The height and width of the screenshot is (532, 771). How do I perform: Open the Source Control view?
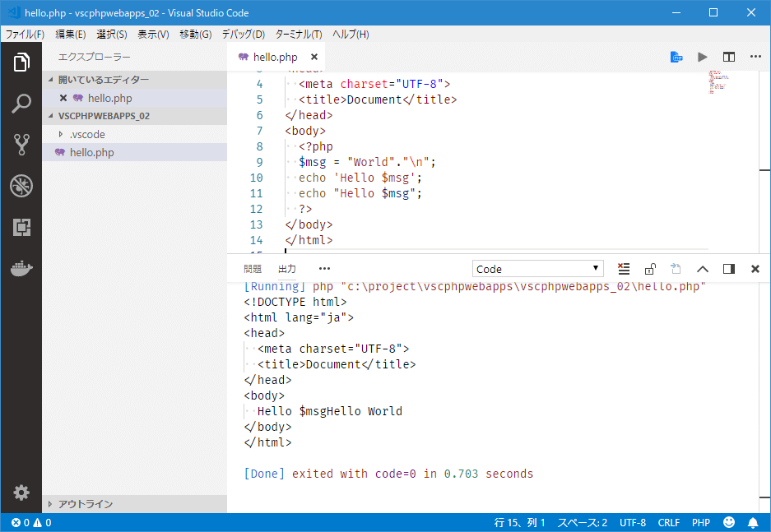21,145
